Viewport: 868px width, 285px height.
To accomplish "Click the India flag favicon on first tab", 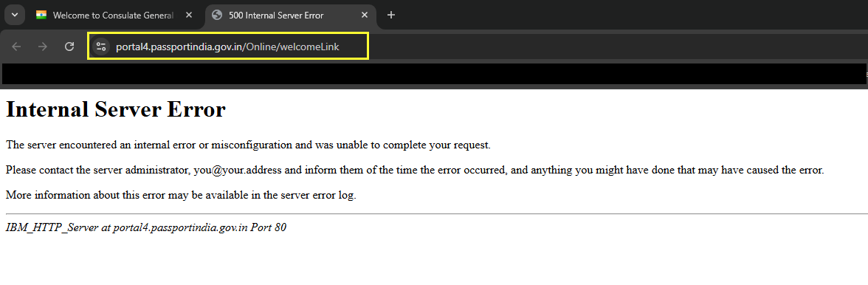I will pos(41,16).
